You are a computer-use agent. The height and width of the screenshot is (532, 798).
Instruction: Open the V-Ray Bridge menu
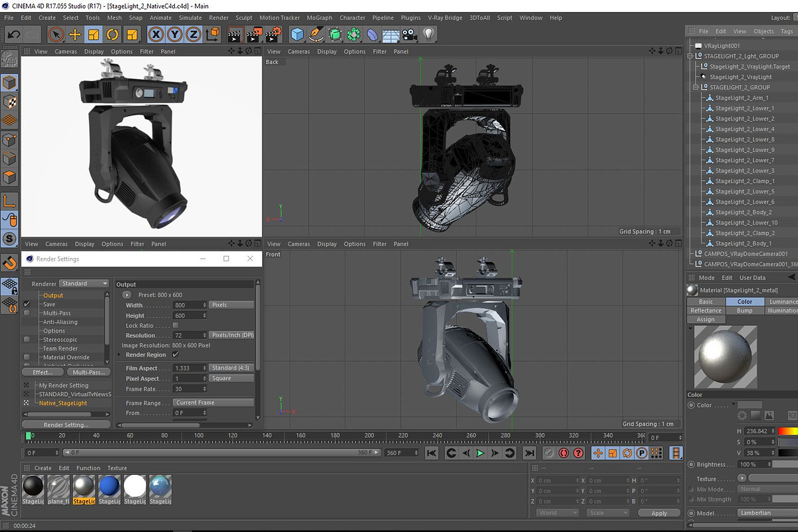445,18
